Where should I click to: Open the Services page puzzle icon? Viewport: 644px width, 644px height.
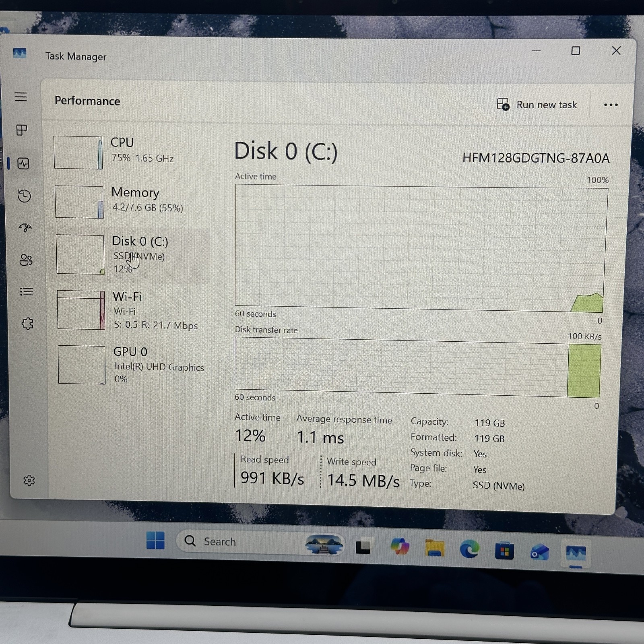pyautogui.click(x=27, y=324)
